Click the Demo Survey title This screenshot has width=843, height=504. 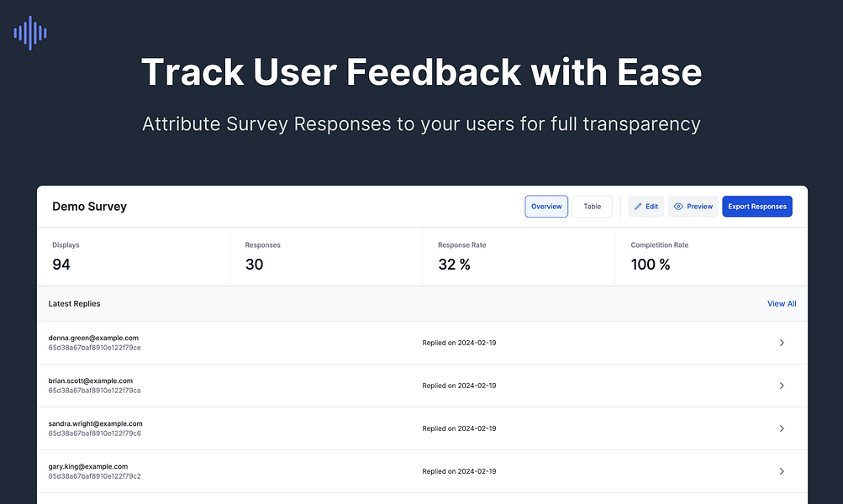click(89, 207)
